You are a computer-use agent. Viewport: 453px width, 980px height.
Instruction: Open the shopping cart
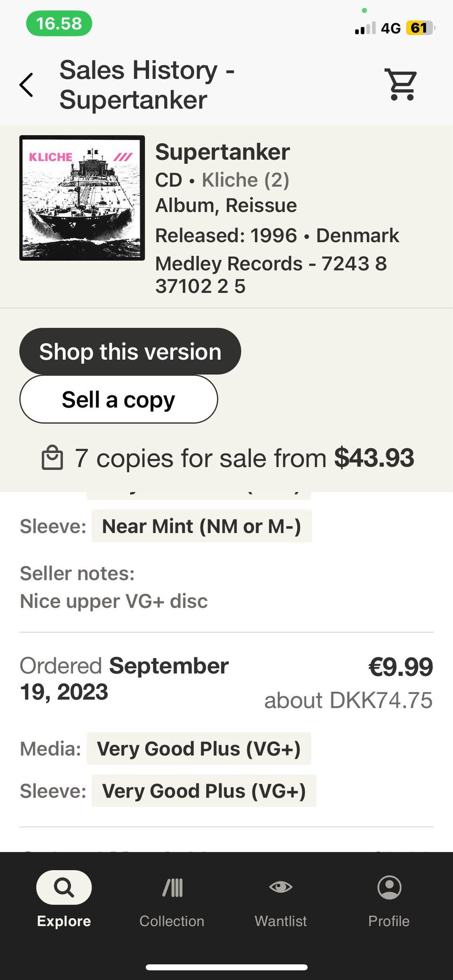pyautogui.click(x=402, y=85)
